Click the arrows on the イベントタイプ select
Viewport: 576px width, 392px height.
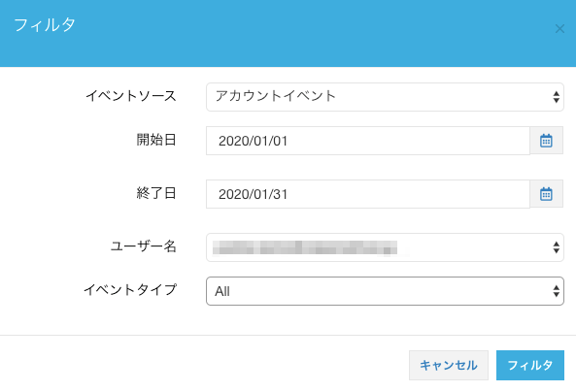pyautogui.click(x=557, y=291)
